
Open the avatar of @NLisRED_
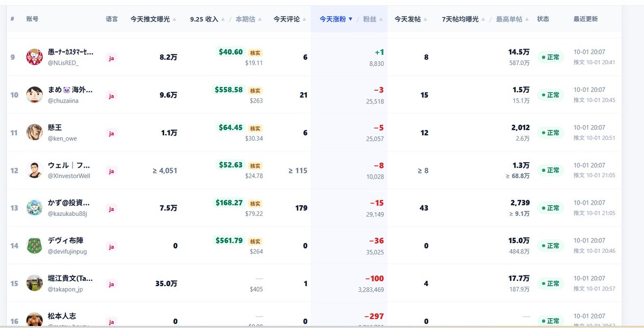tap(34, 57)
